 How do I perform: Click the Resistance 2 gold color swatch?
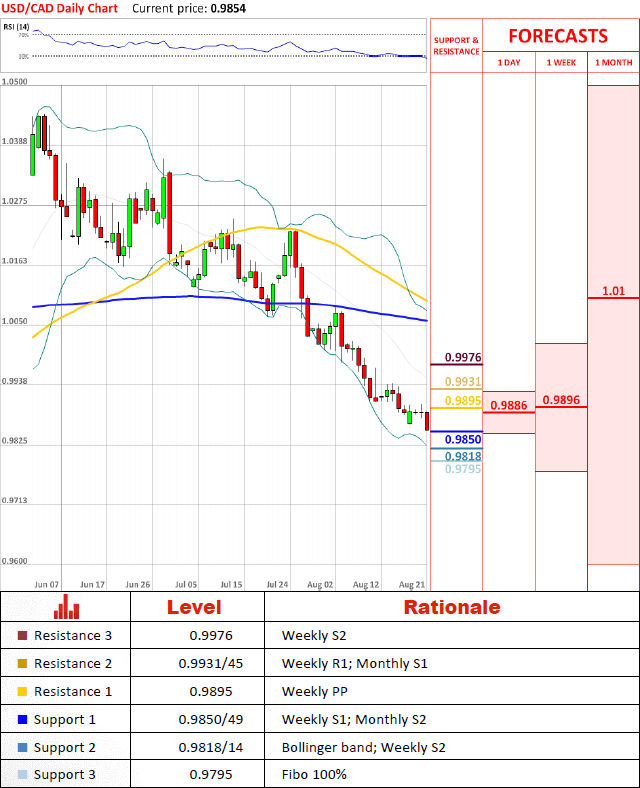22,663
